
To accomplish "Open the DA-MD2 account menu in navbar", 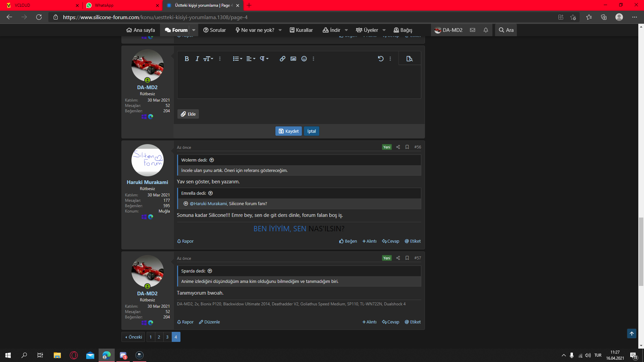I will tap(448, 30).
